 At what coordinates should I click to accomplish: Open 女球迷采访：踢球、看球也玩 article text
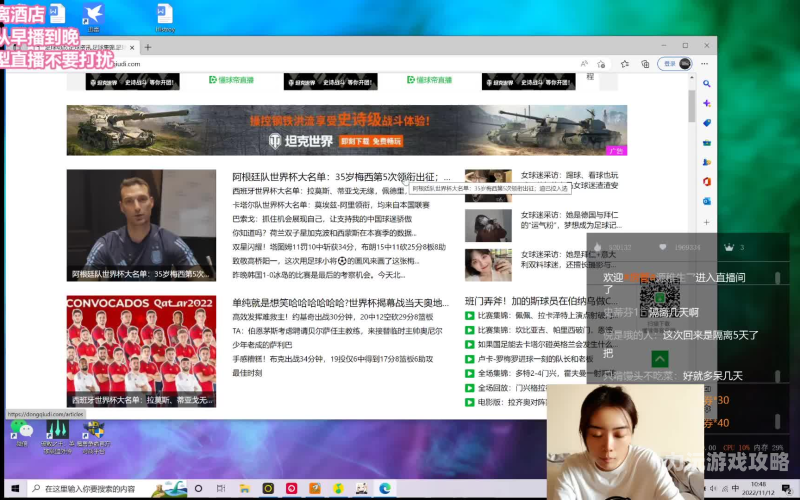coord(569,180)
